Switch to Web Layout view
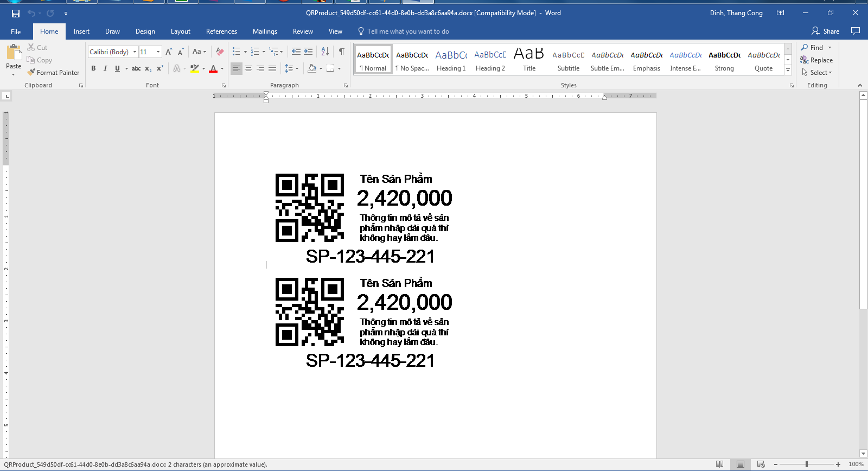Image resolution: width=868 pixels, height=471 pixels. 761,464
